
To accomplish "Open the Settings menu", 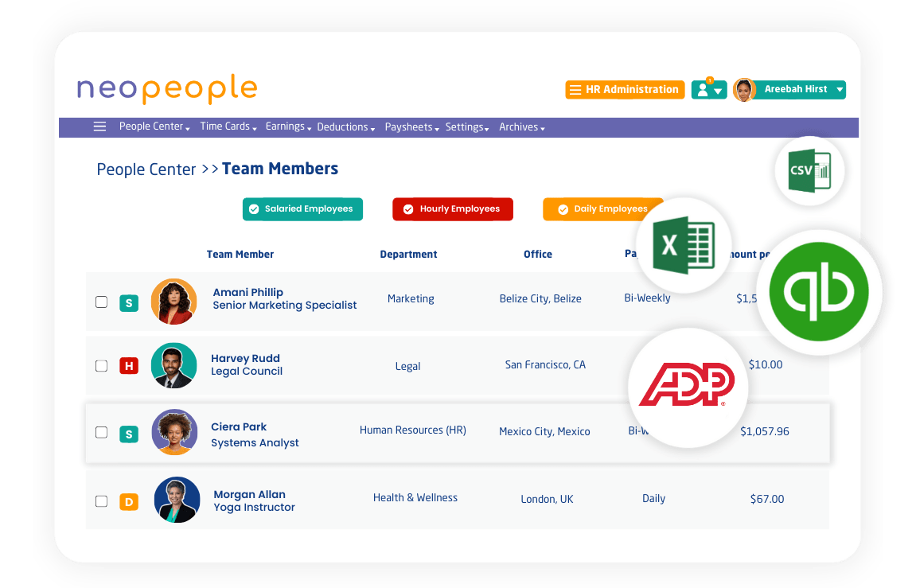I will [x=467, y=127].
